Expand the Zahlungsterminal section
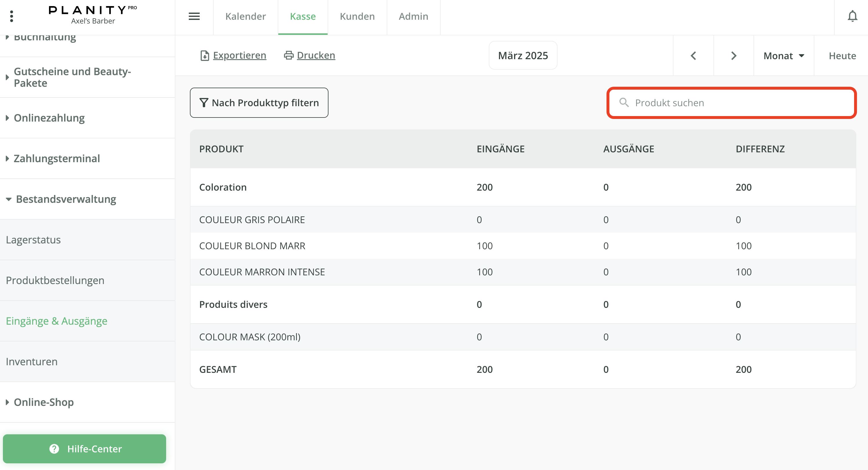The height and width of the screenshot is (470, 868). [57, 158]
